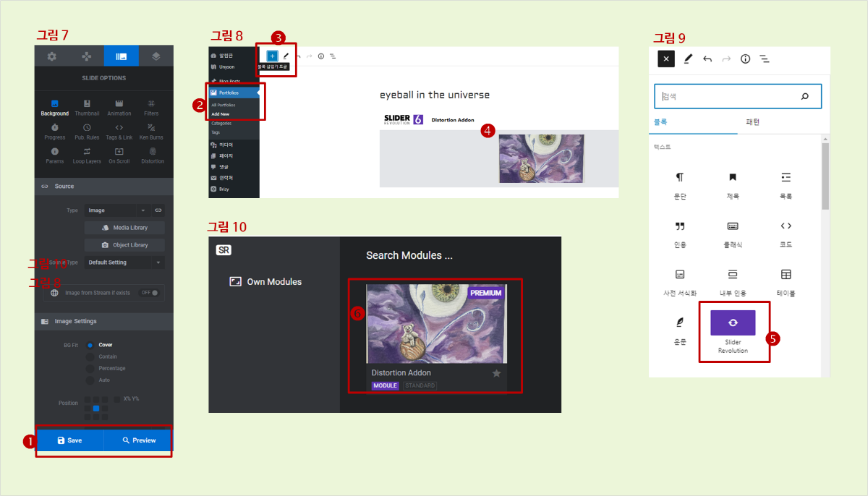Choose the Table (테이블) block

[786, 280]
